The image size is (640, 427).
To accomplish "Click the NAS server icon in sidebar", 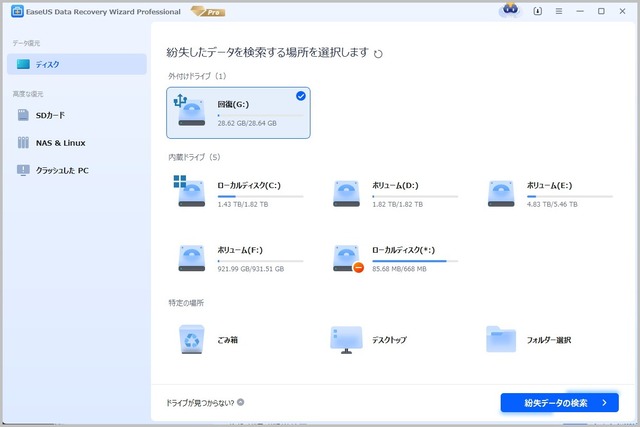I will [x=23, y=142].
